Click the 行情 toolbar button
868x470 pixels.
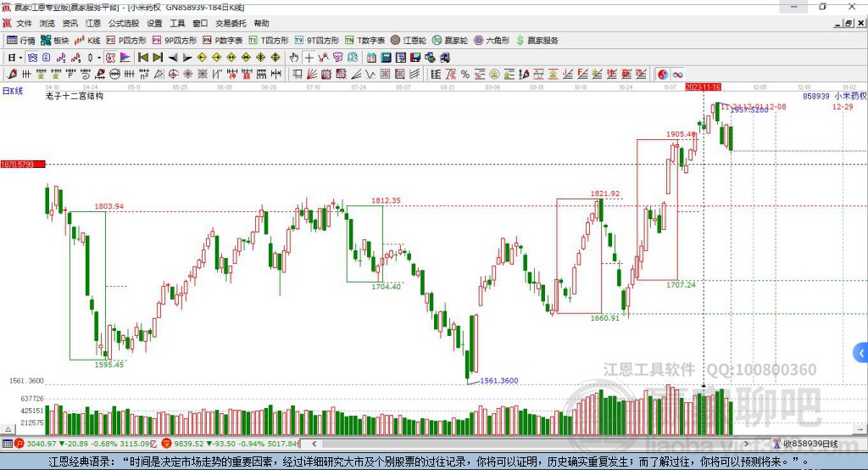(x=21, y=41)
